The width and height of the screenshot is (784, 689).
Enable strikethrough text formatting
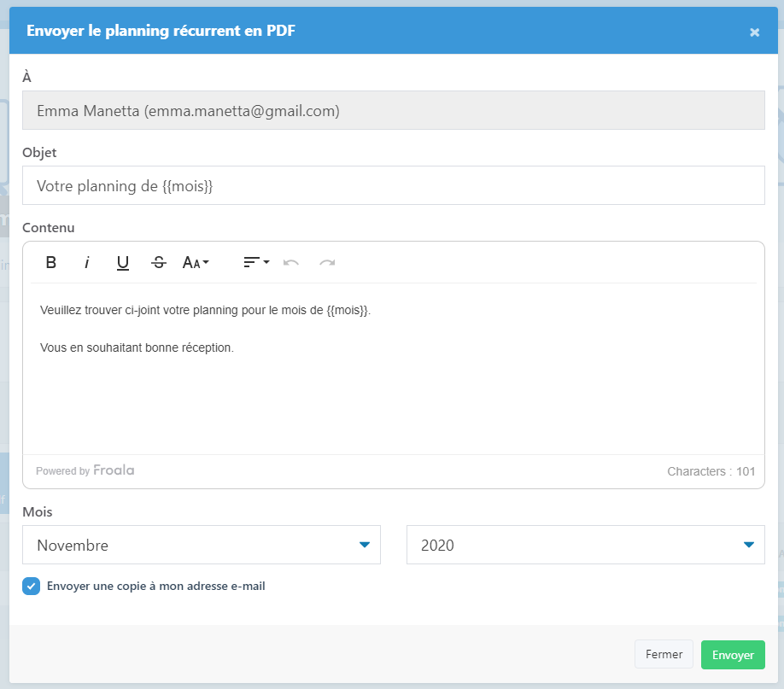click(x=159, y=262)
